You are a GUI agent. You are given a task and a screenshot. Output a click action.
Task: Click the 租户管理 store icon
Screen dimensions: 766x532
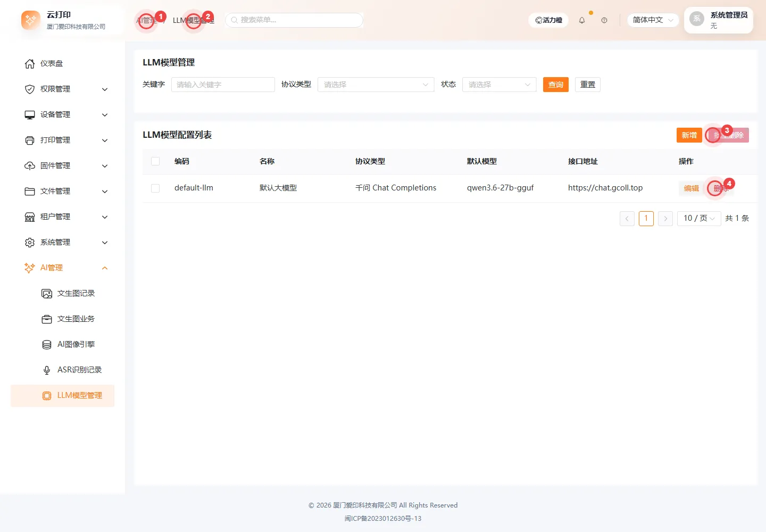point(30,217)
